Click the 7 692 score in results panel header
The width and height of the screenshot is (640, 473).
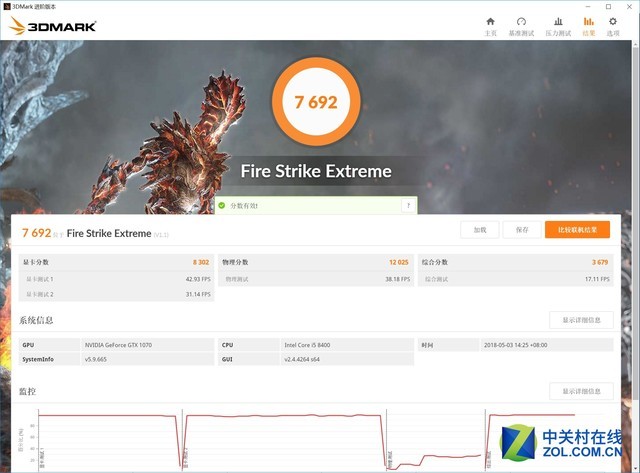(x=36, y=233)
